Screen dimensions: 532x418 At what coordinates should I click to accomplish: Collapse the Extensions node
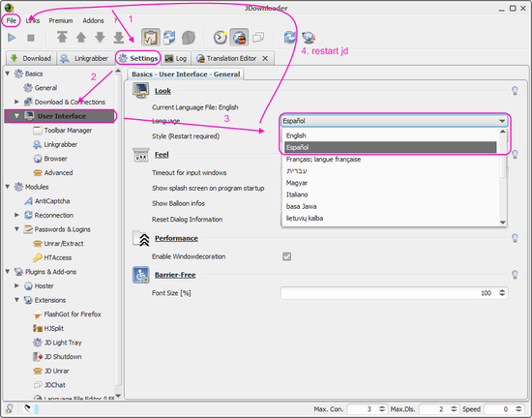click(16, 300)
